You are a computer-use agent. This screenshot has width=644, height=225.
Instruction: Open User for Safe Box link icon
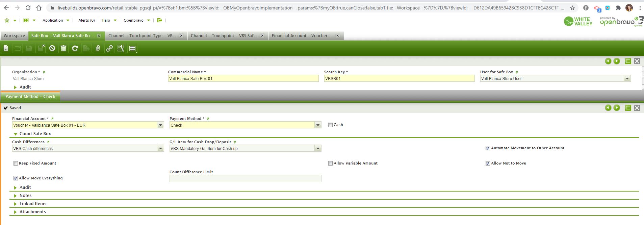tap(517, 72)
